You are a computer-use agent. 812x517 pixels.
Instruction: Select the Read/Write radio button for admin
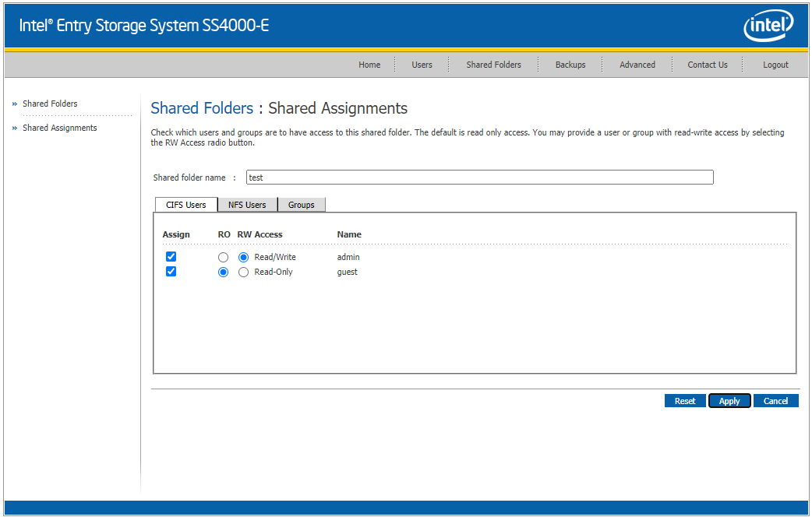pyautogui.click(x=243, y=257)
